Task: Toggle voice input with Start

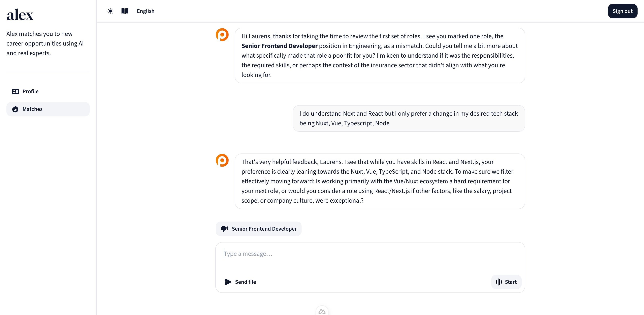Action: (x=506, y=282)
